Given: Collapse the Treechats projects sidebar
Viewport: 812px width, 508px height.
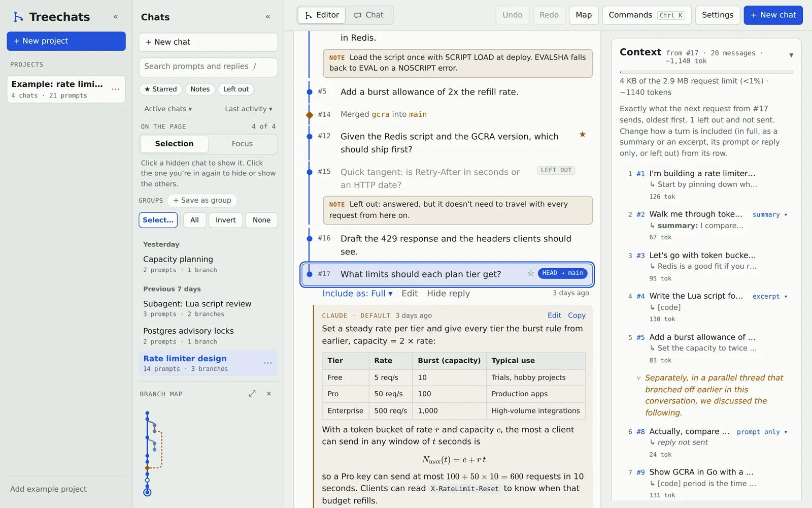Looking at the screenshot, I should click(116, 17).
